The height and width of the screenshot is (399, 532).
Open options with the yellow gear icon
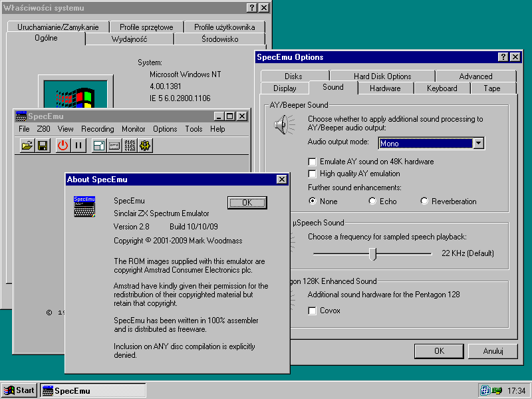point(145,146)
